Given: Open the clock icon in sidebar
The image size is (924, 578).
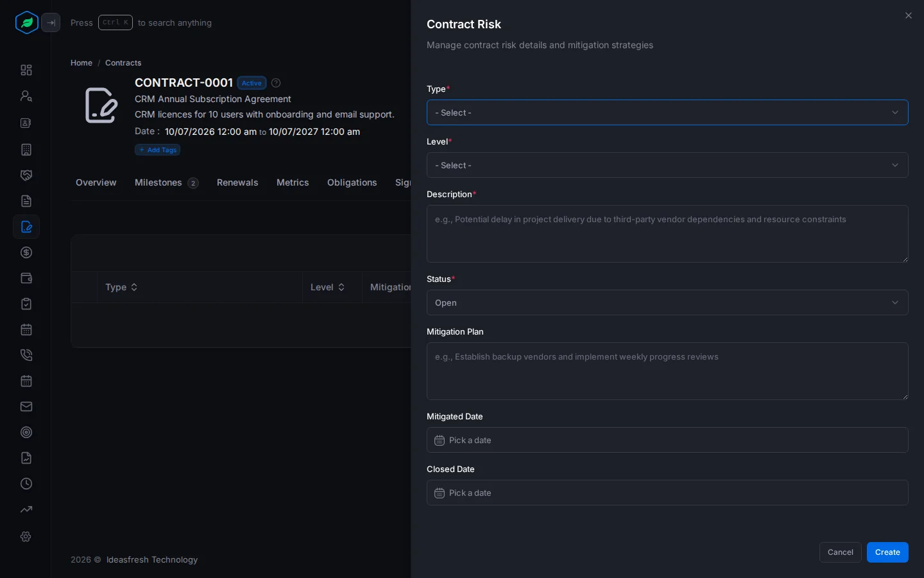Looking at the screenshot, I should pos(26,484).
